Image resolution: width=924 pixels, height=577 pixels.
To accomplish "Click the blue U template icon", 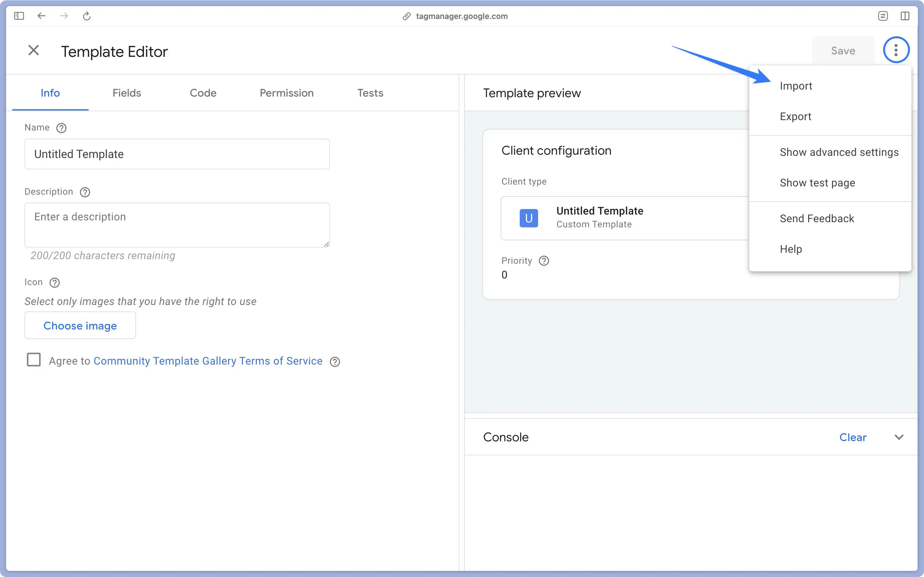I will (x=529, y=218).
